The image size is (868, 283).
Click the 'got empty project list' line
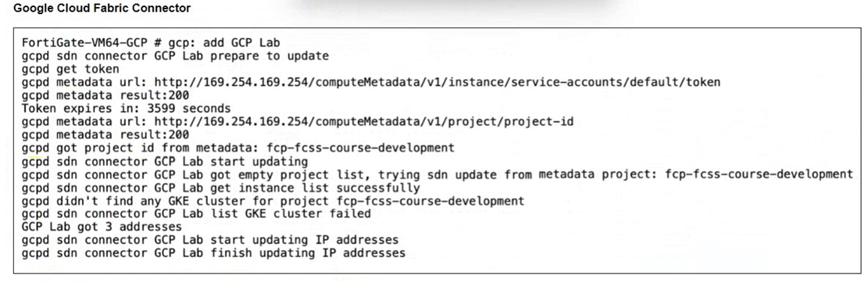coord(438,174)
